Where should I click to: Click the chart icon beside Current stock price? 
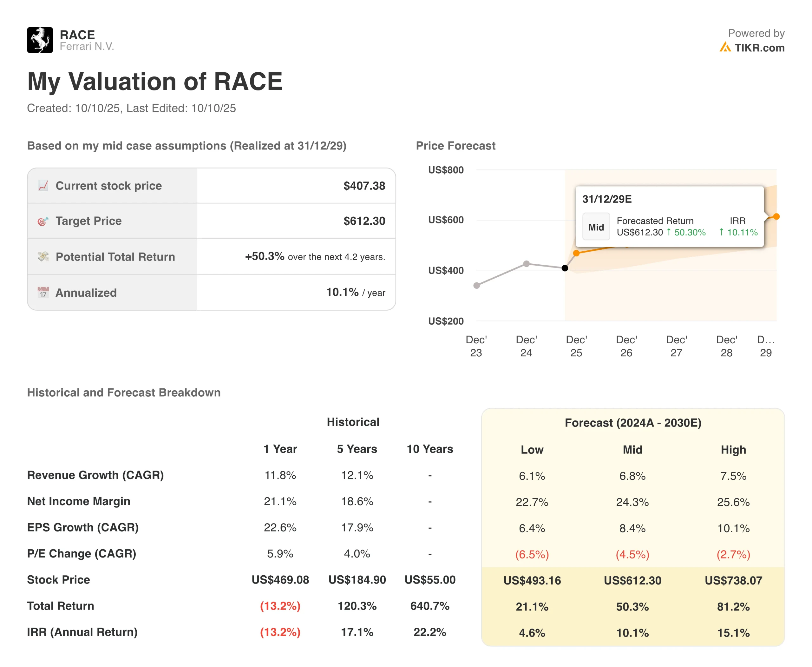[x=43, y=186]
